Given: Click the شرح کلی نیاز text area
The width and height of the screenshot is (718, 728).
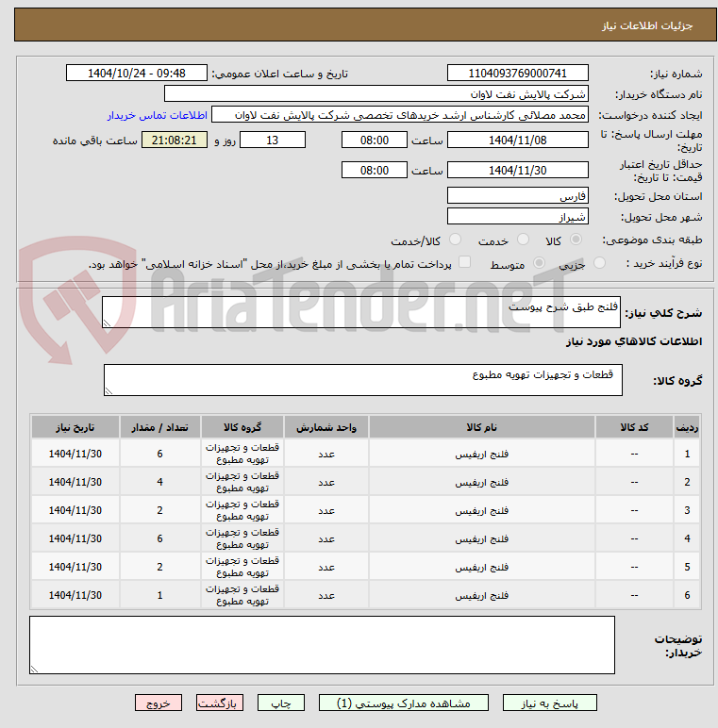Looking at the screenshot, I should click(x=361, y=312).
